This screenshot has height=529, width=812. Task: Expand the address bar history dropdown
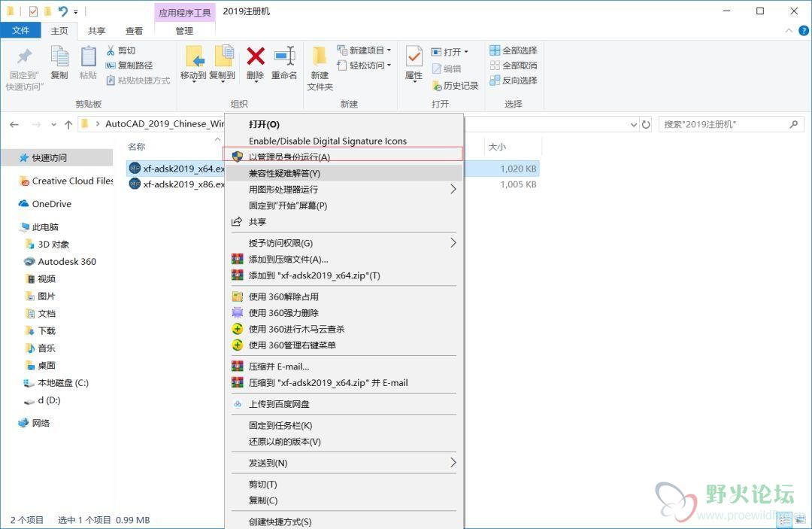pyautogui.click(x=633, y=124)
